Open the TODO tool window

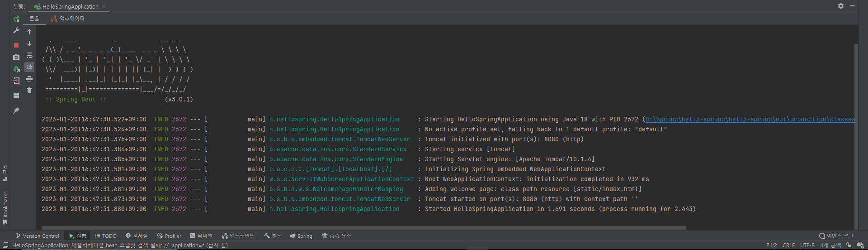click(x=106, y=236)
